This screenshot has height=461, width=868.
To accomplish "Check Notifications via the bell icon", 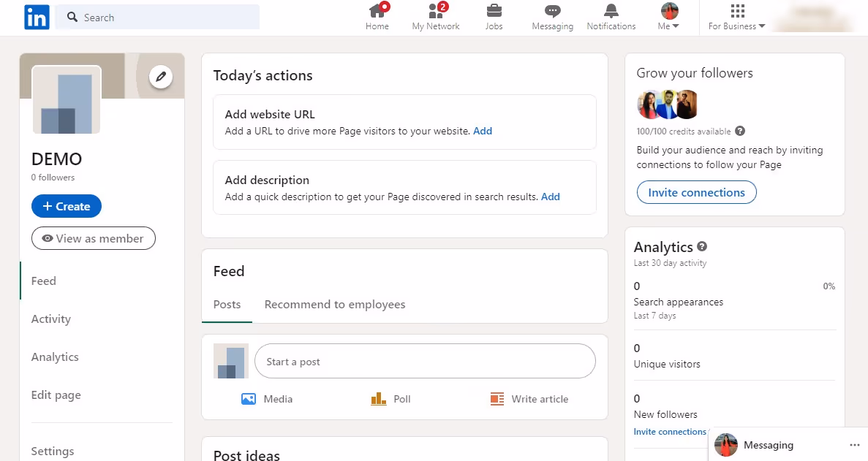I will click(x=611, y=16).
